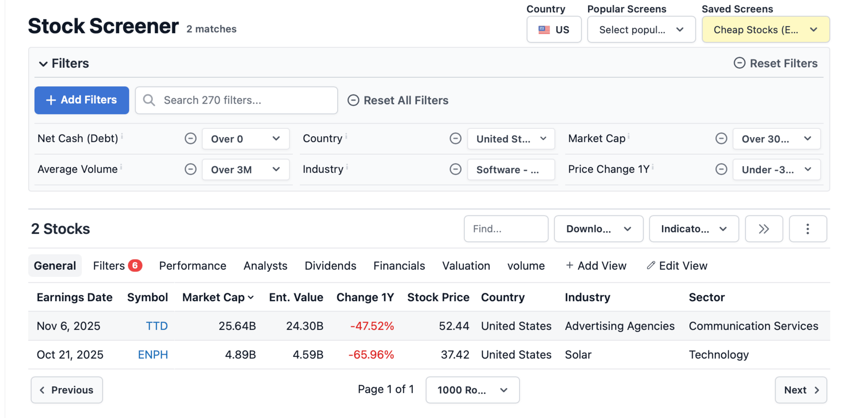Remove the Net Cash (Debt) filter
Screen dimensions: 868x418
coord(191,138)
